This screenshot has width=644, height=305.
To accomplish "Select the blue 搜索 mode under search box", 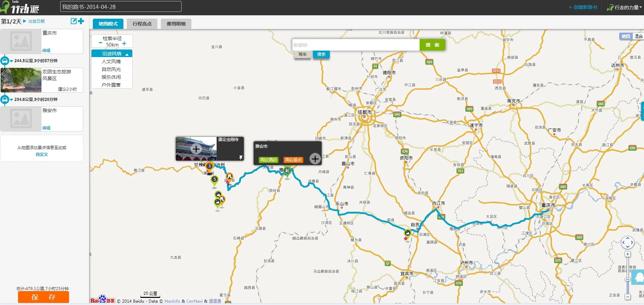I will click(321, 54).
